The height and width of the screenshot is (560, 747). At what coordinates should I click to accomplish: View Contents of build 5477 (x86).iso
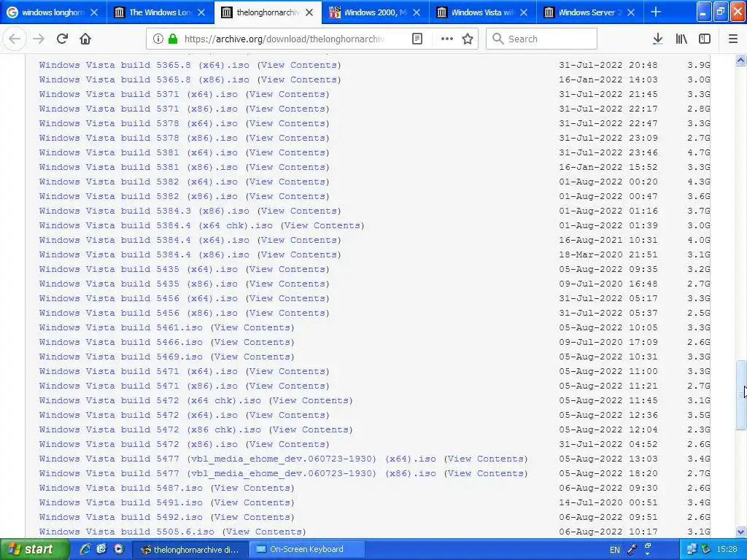[486, 473]
